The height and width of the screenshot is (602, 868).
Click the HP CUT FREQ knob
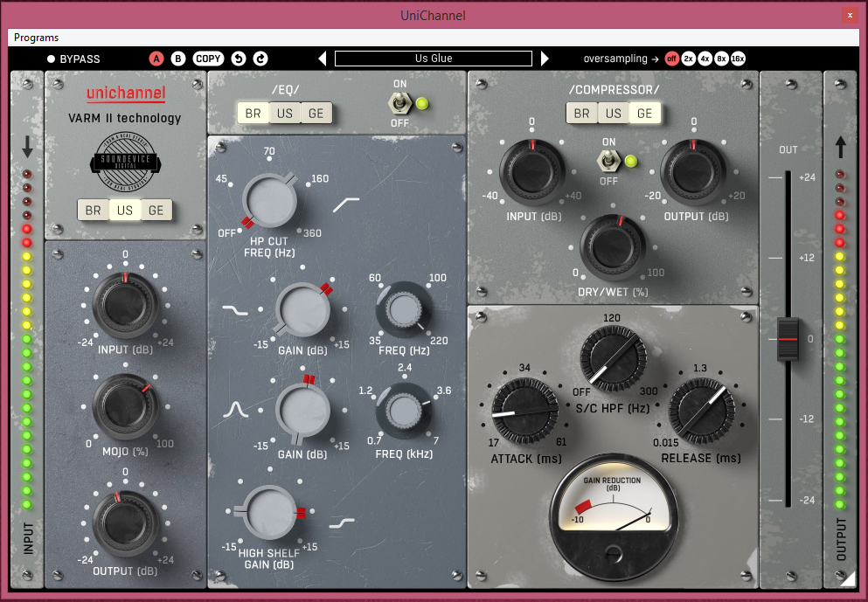(270, 200)
